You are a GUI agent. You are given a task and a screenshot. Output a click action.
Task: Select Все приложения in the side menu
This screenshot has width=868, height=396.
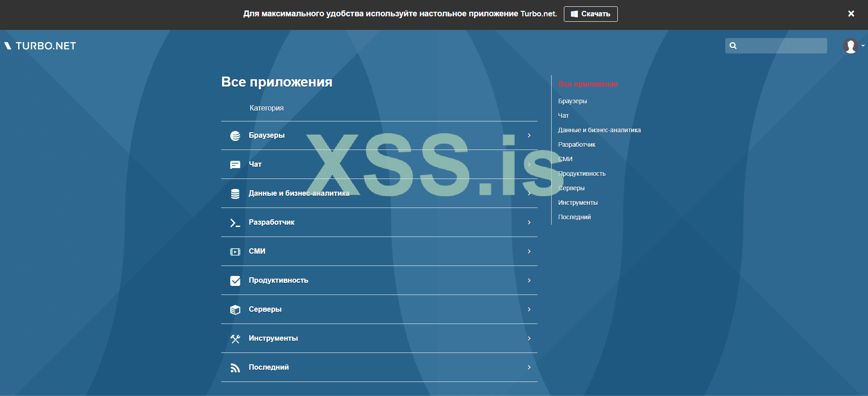[588, 84]
